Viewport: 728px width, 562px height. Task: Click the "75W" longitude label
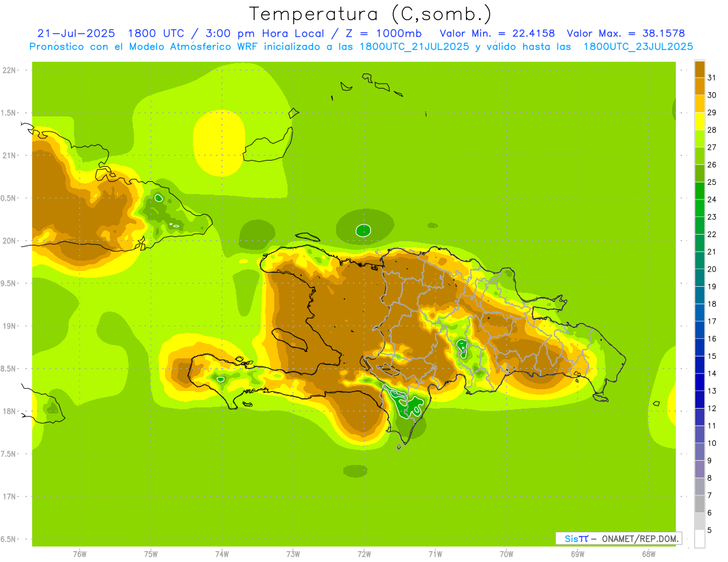tap(151, 554)
